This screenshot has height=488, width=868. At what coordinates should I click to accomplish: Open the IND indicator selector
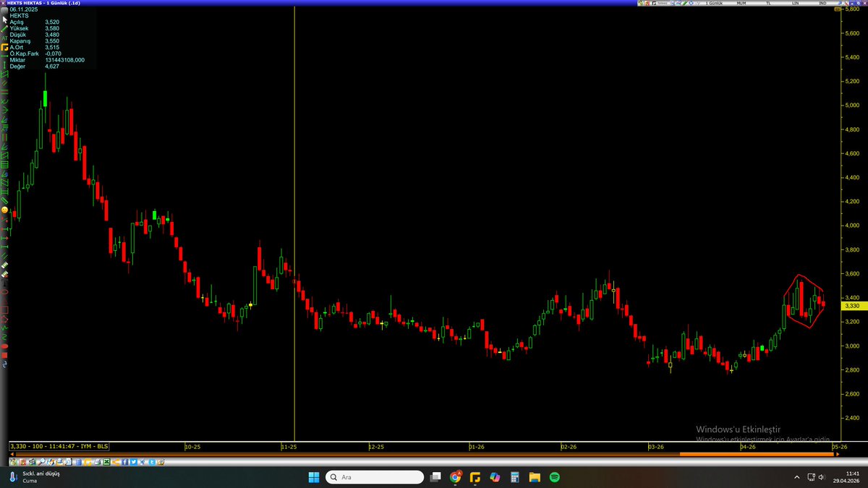[x=822, y=4]
